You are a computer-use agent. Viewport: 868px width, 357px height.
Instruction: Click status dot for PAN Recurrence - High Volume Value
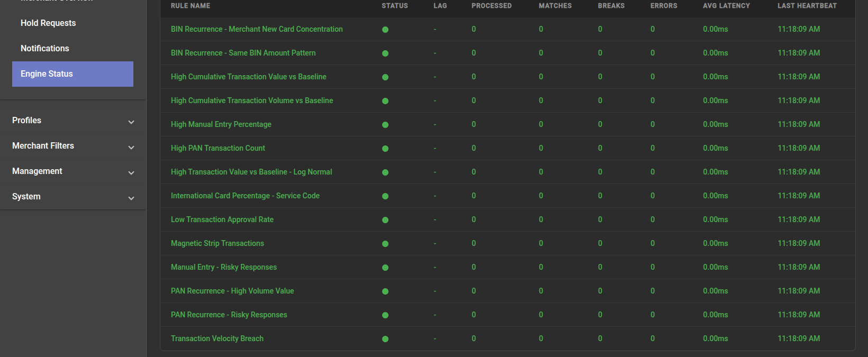385,291
